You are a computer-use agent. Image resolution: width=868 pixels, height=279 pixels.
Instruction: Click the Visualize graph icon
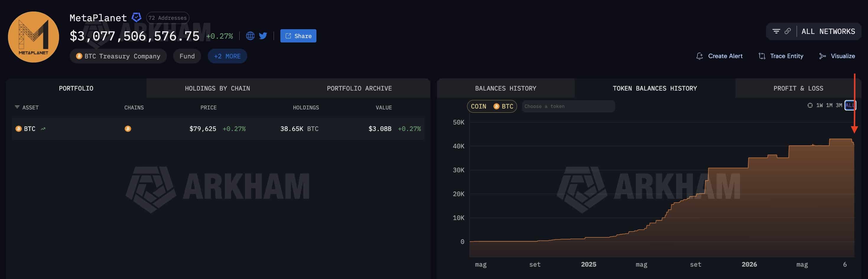(822, 56)
